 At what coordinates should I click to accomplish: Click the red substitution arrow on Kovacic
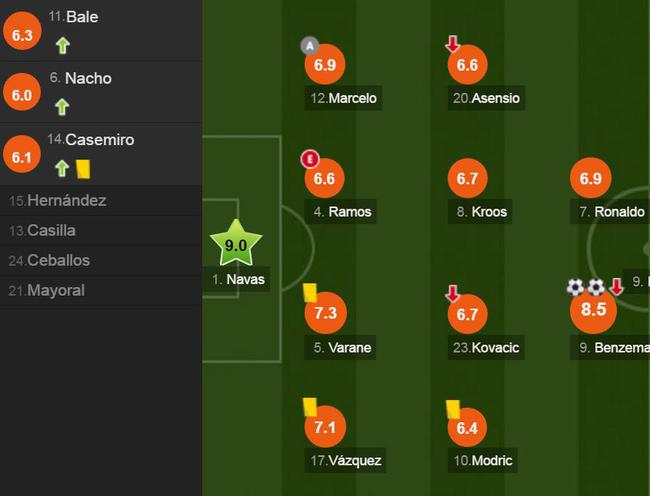point(452,293)
